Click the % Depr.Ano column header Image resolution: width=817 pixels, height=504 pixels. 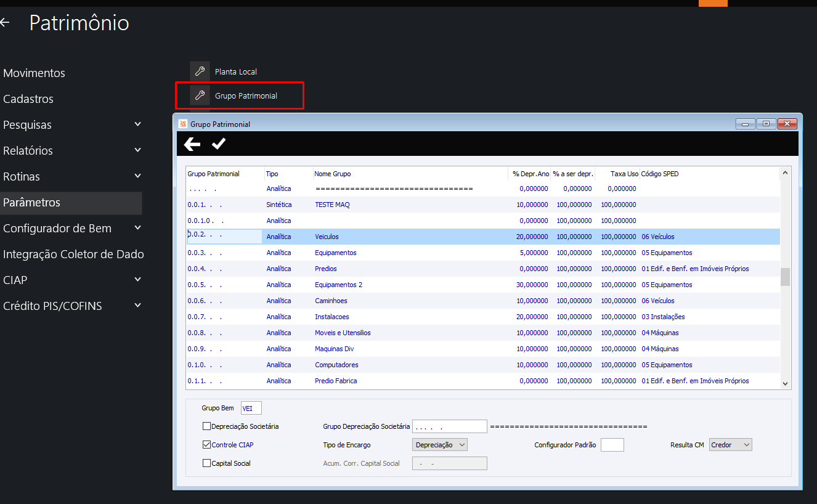[530, 174]
